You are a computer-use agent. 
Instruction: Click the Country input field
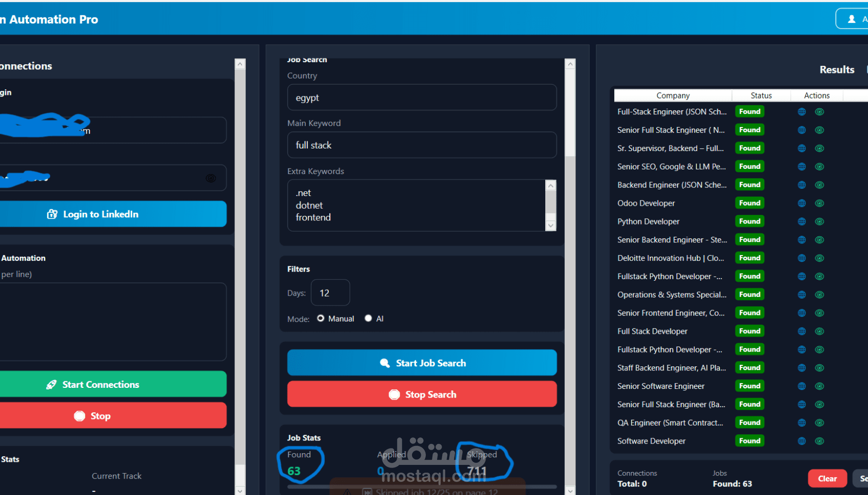[422, 97]
